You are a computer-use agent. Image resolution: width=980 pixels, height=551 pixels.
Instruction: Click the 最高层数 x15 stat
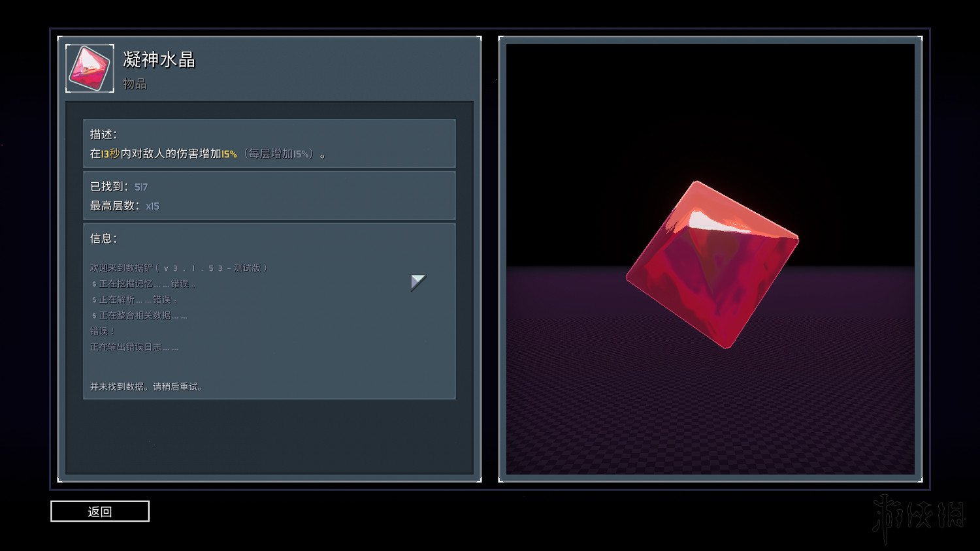[124, 206]
